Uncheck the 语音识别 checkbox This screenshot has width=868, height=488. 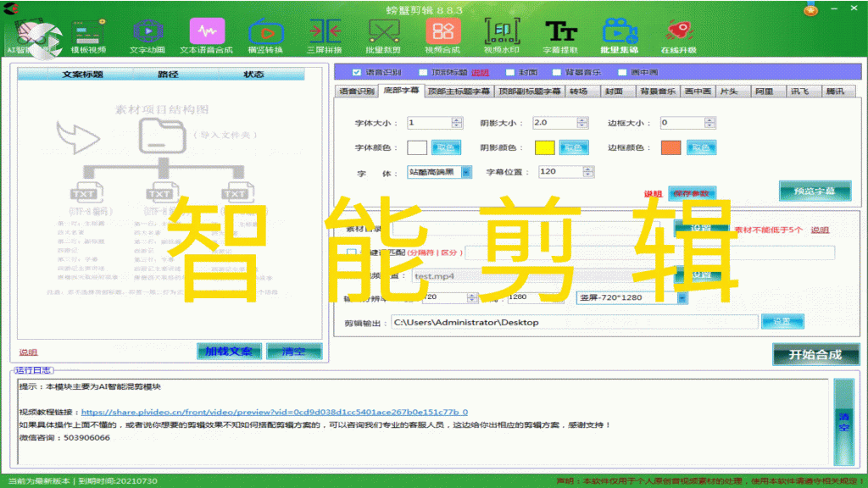click(x=355, y=74)
